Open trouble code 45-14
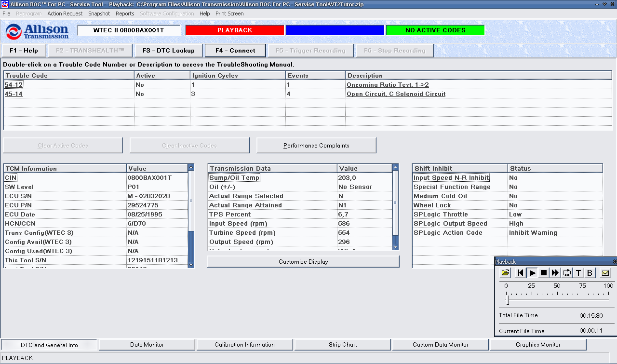Screen dimensions: 617x364 (x=13, y=94)
